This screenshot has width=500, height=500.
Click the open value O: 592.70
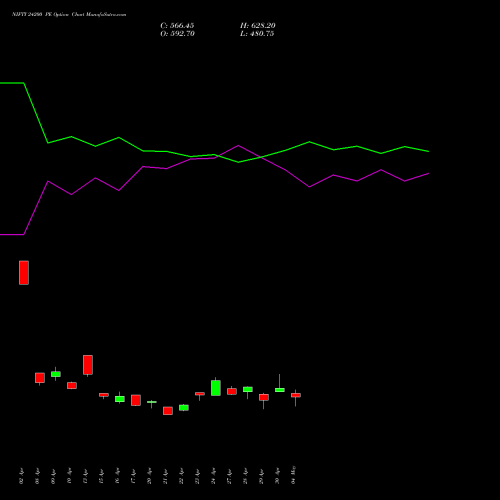[x=177, y=34]
